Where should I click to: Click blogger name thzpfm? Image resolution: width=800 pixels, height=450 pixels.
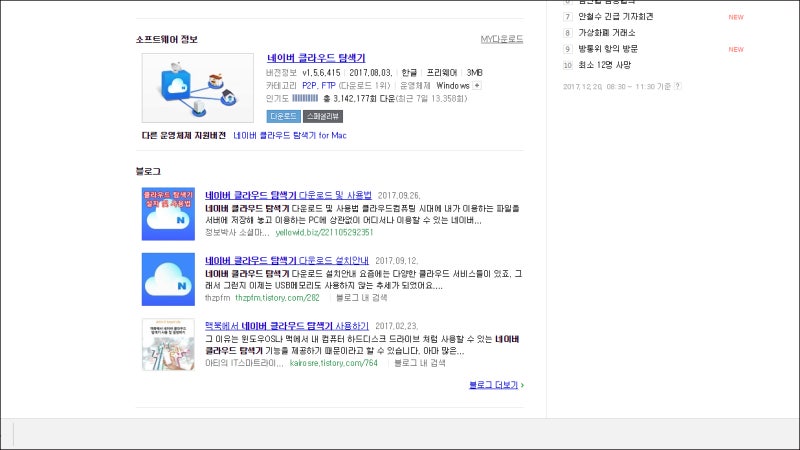(x=217, y=298)
